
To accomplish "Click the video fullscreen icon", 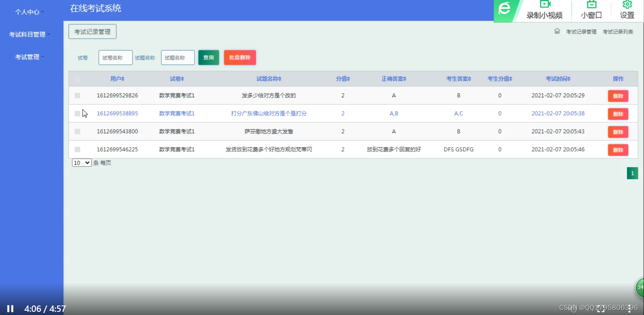I will [600, 309].
